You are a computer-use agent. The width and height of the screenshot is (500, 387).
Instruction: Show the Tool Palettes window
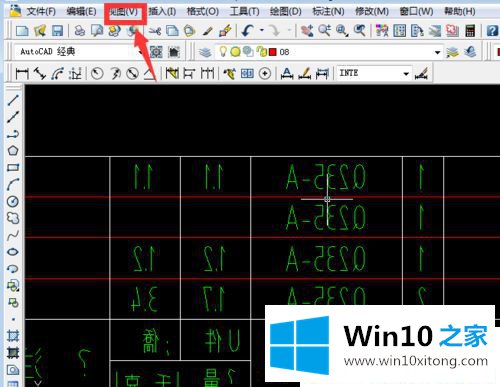coord(417,31)
